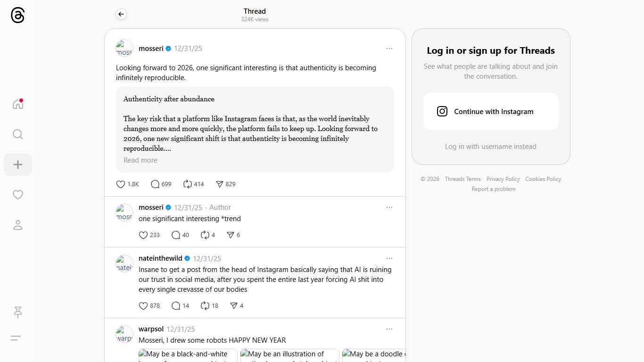Viewport: 644px width, 362px height.
Task: Like mosseri's main post
Action: [x=121, y=184]
